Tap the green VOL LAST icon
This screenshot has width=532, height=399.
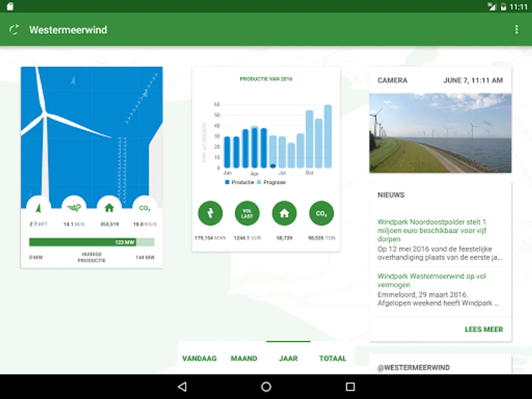pyautogui.click(x=247, y=213)
